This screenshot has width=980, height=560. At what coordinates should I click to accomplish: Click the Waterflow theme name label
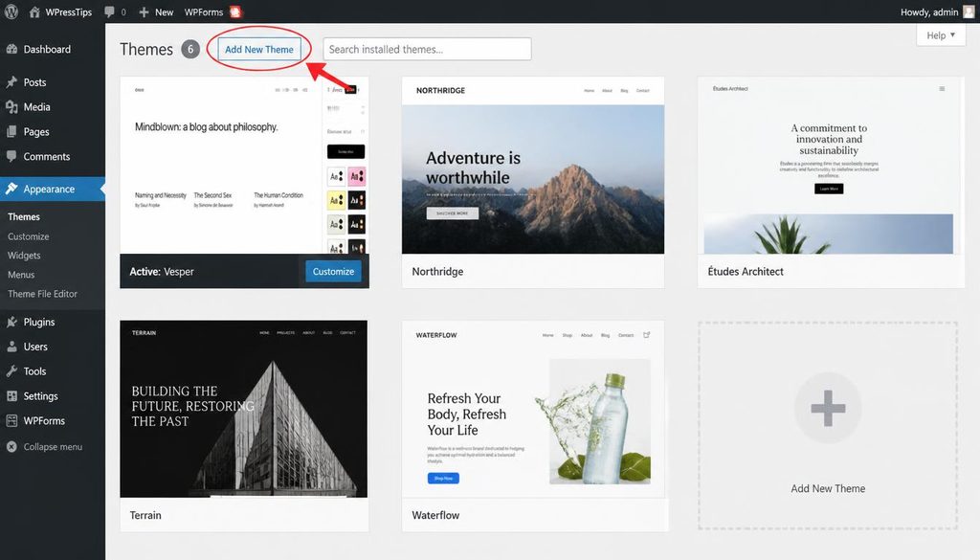[435, 515]
